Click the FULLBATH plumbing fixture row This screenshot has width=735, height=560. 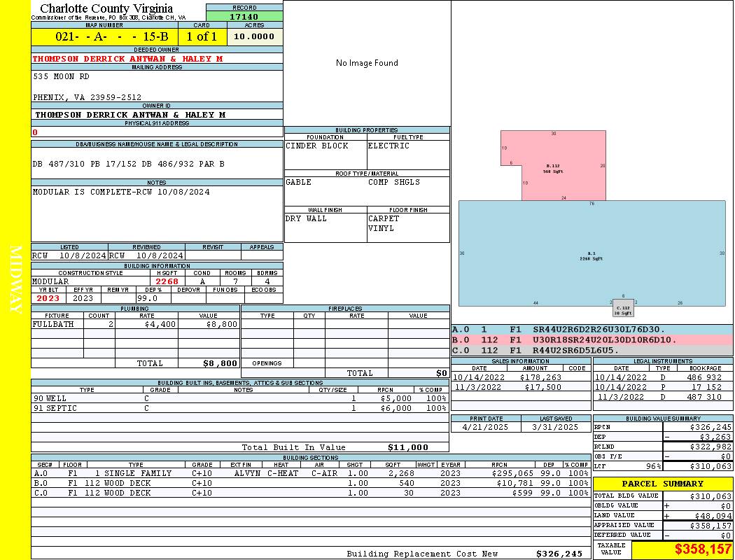(136, 324)
